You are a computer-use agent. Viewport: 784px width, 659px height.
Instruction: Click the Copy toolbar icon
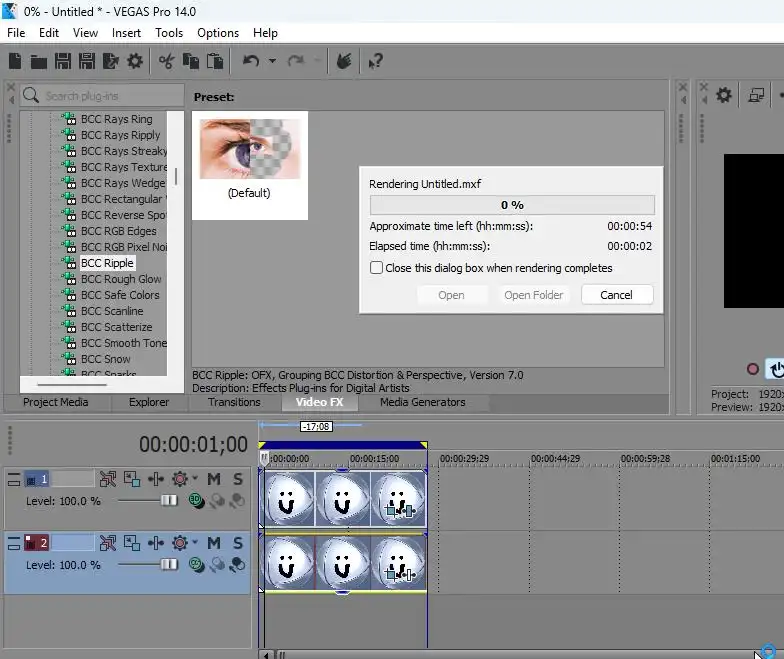coord(190,62)
